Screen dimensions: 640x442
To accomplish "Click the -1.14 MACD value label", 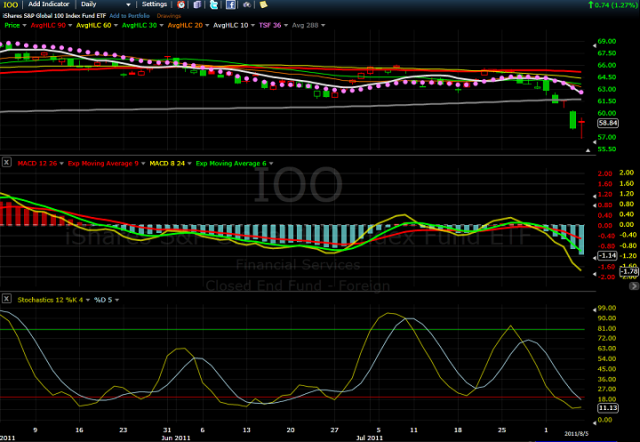I will coord(607,255).
